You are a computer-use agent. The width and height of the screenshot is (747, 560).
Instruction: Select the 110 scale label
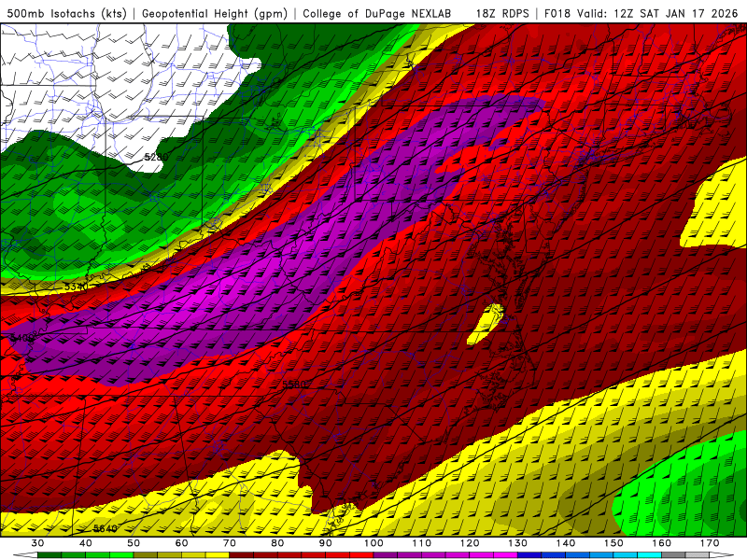click(422, 543)
